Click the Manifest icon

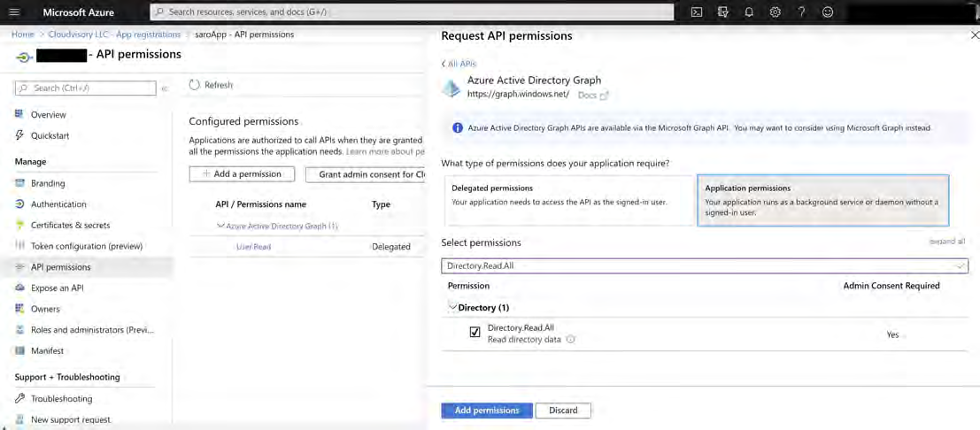click(x=19, y=350)
